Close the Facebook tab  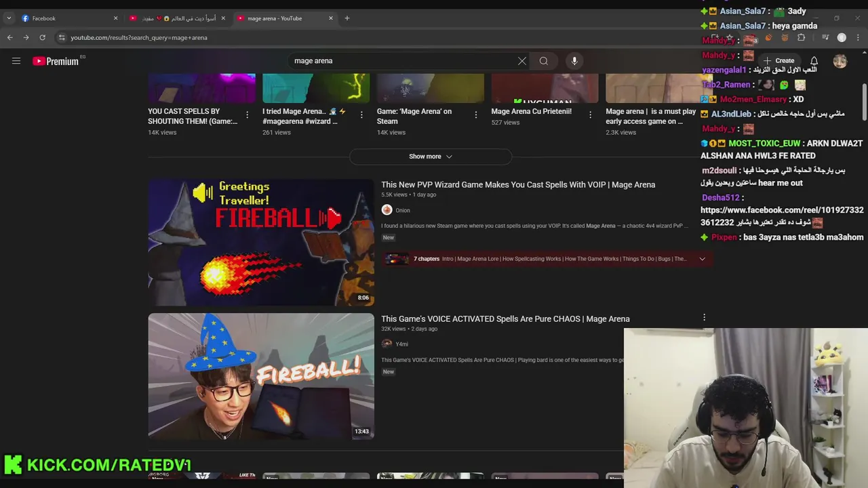(x=115, y=18)
